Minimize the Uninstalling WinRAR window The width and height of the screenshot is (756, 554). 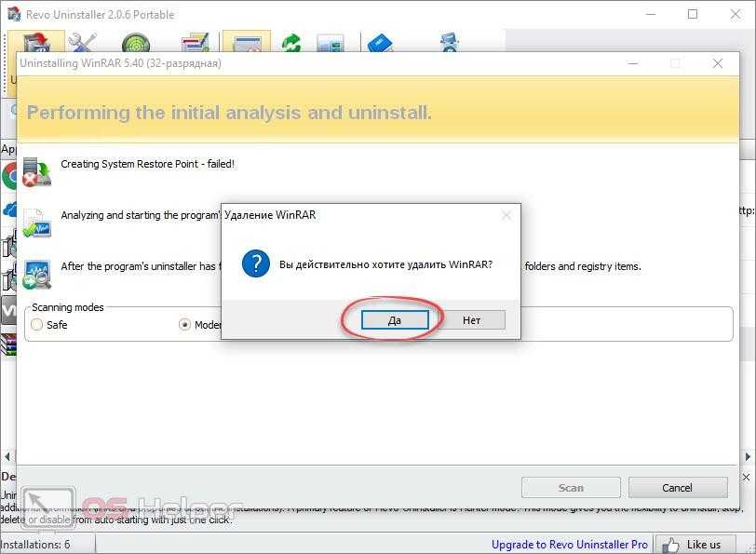click(633, 63)
